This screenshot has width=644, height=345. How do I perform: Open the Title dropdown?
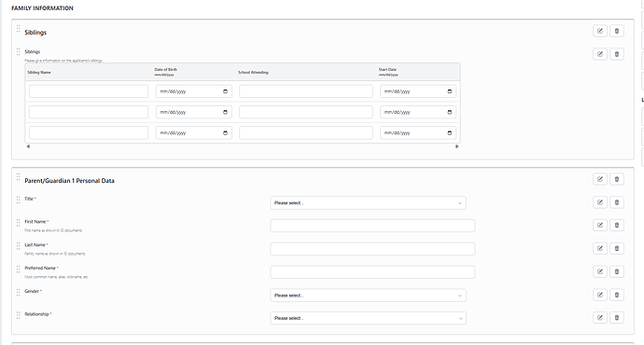[368, 202]
